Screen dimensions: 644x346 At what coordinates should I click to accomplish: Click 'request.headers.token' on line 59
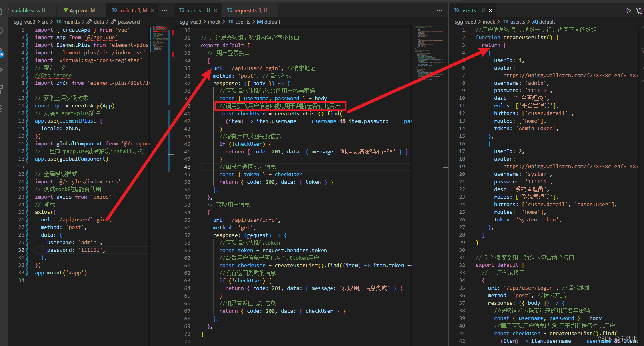[x=295, y=250]
